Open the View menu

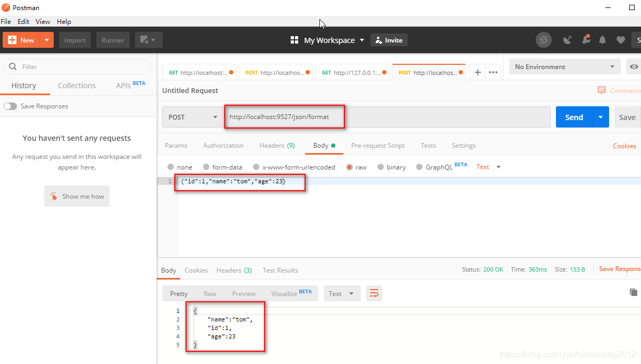click(43, 22)
